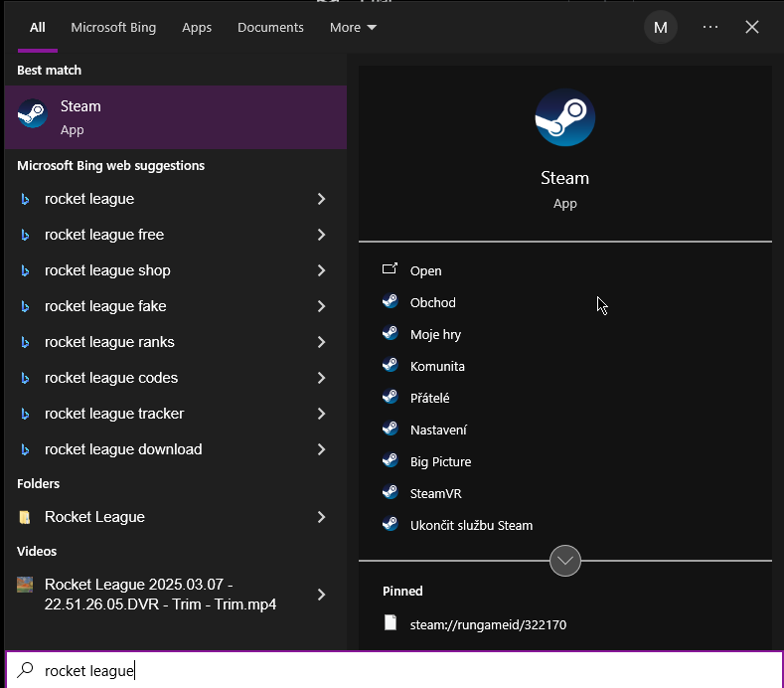The image size is (784, 688).
Task: Click the file icon beside steam://rungameid/322170
Action: [391, 623]
